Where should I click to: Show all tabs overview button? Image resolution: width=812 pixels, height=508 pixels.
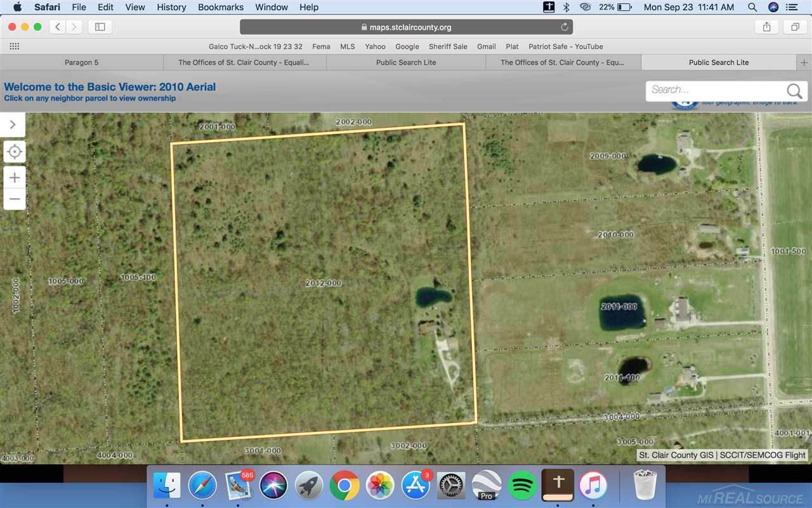click(794, 27)
